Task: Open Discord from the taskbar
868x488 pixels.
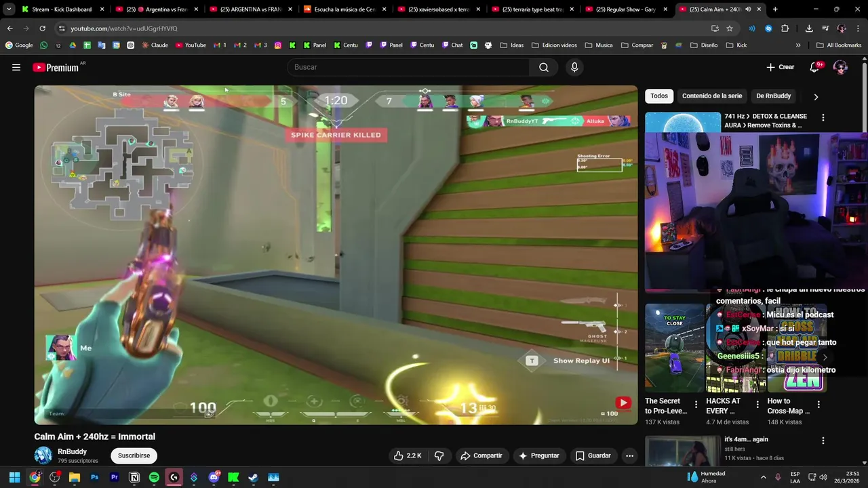Action: pyautogui.click(x=214, y=477)
